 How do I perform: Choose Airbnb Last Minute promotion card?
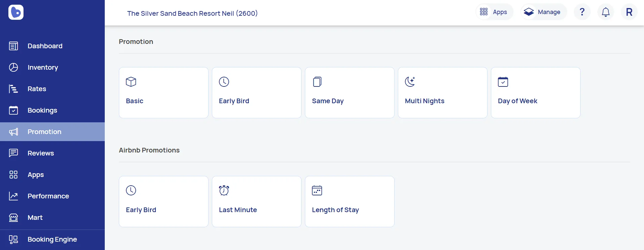(x=257, y=201)
